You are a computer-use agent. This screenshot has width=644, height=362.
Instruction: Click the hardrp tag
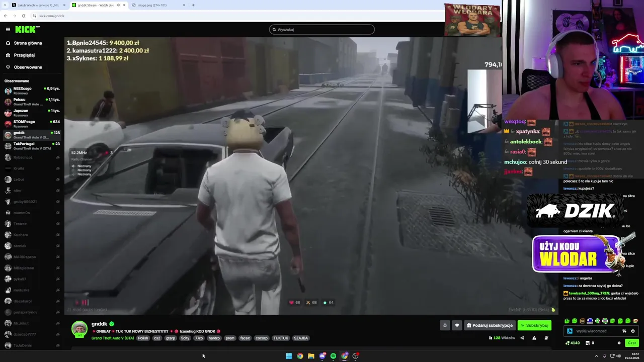pos(214,338)
